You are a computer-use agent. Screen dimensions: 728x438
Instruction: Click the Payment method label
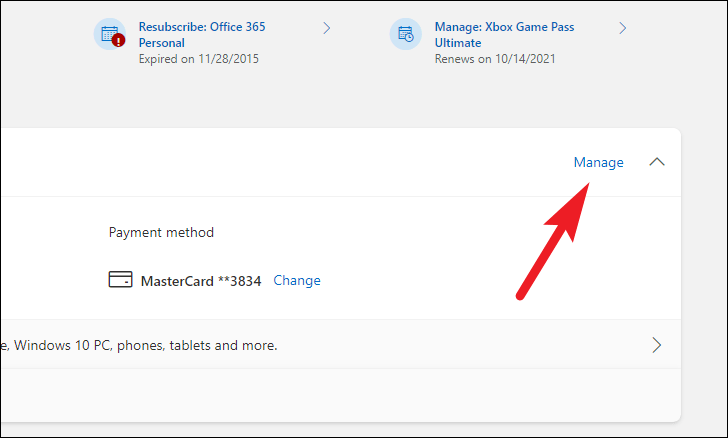pyautogui.click(x=161, y=232)
